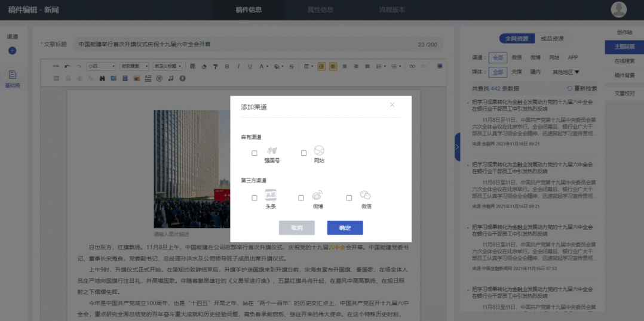
Task: Open the 基础稿 document icon in sidebar
Action: click(x=12, y=75)
